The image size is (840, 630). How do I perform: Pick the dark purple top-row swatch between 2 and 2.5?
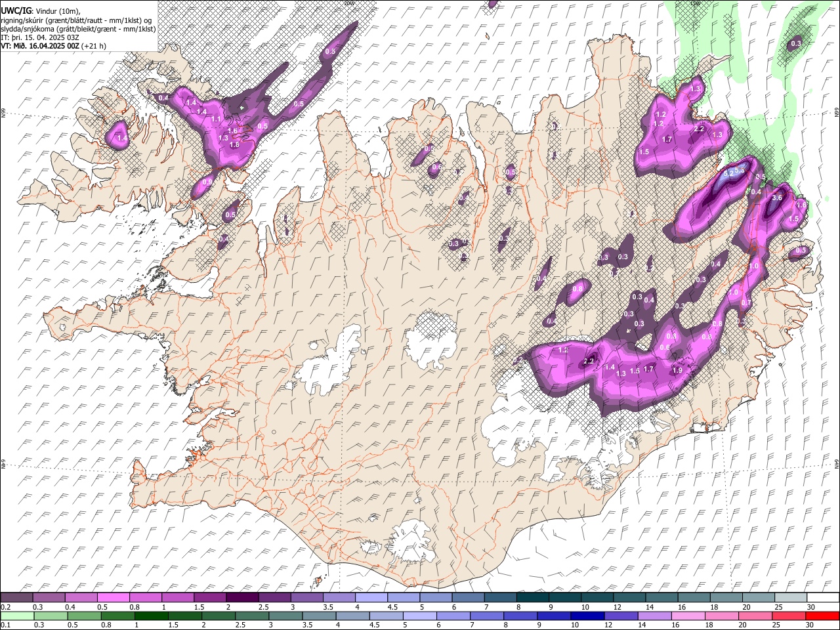click(242, 598)
